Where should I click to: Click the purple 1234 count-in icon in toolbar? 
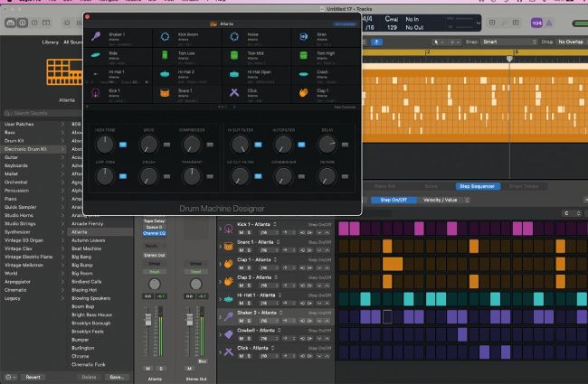[x=536, y=23]
